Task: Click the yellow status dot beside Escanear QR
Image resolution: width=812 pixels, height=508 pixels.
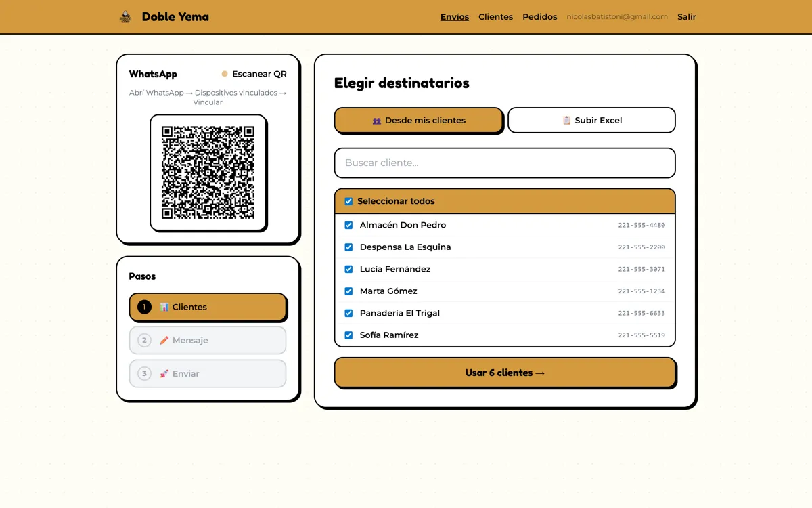Action: [225, 74]
